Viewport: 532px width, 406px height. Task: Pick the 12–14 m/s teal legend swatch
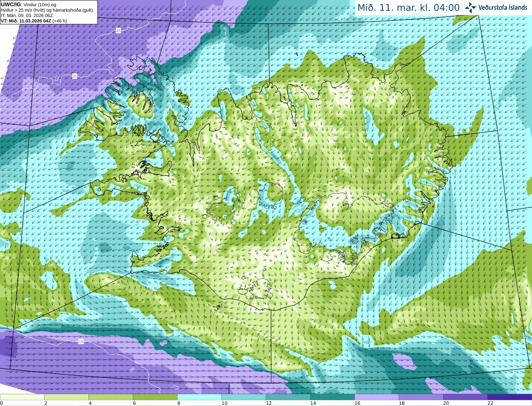[288, 397]
